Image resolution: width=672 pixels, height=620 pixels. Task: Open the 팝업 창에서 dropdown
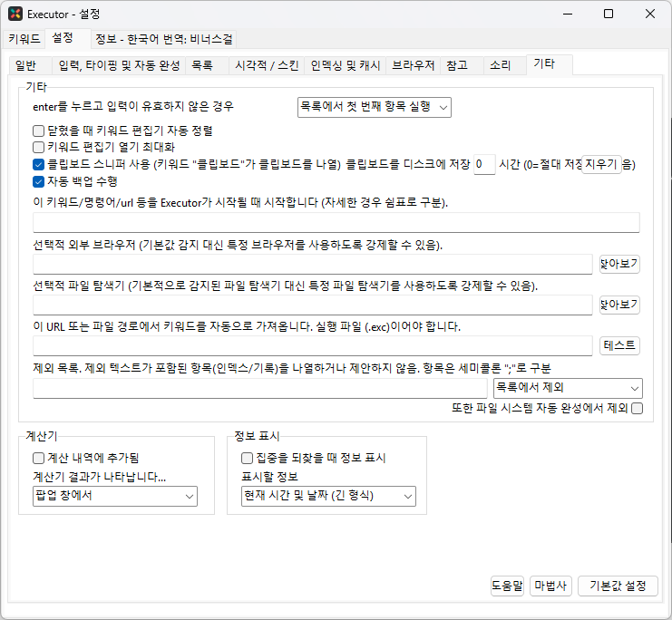point(115,496)
